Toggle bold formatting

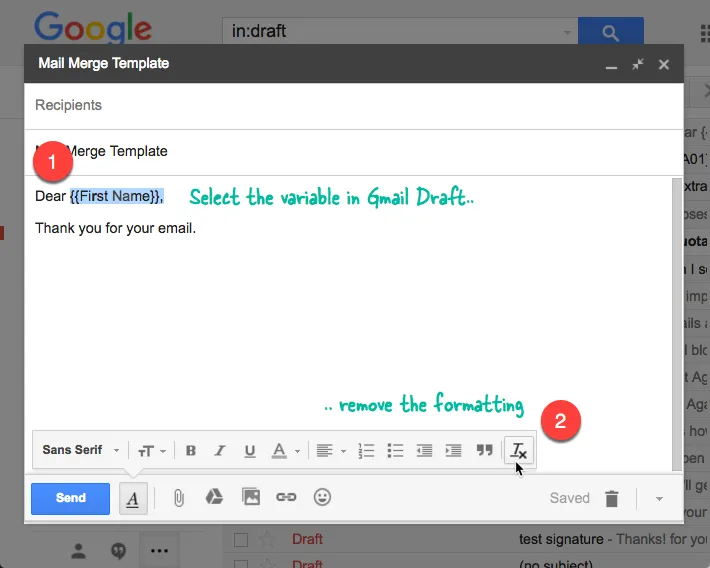[x=191, y=451]
